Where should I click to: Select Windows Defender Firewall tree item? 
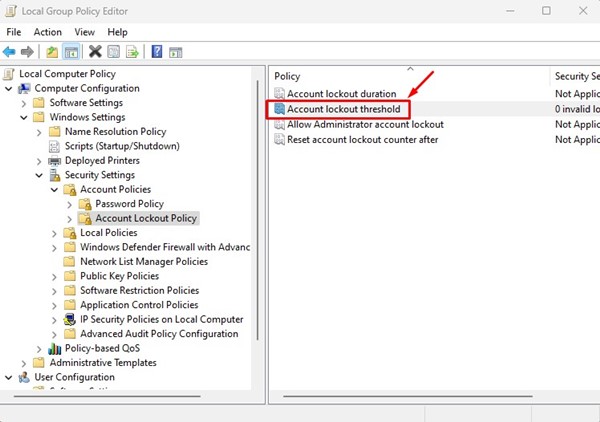click(164, 248)
